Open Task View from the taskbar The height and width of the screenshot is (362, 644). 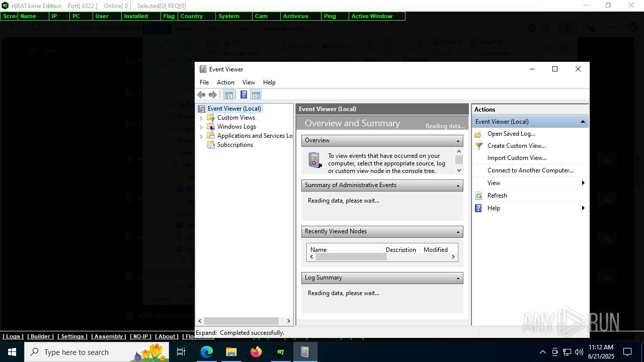click(x=181, y=352)
